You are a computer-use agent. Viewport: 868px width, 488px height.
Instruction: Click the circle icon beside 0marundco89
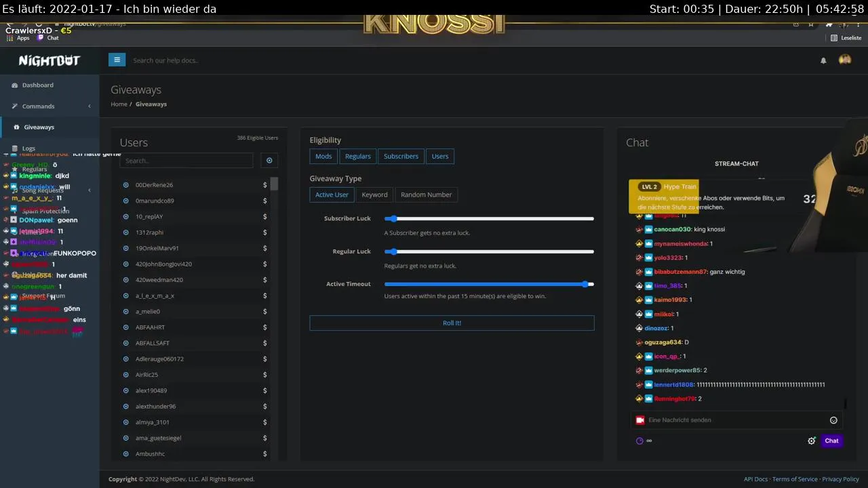[x=125, y=201]
